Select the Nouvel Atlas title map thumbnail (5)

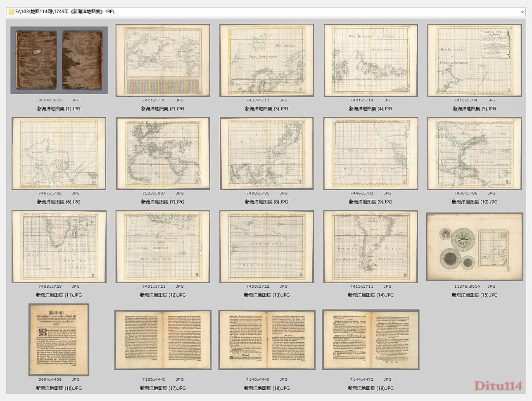point(475,60)
